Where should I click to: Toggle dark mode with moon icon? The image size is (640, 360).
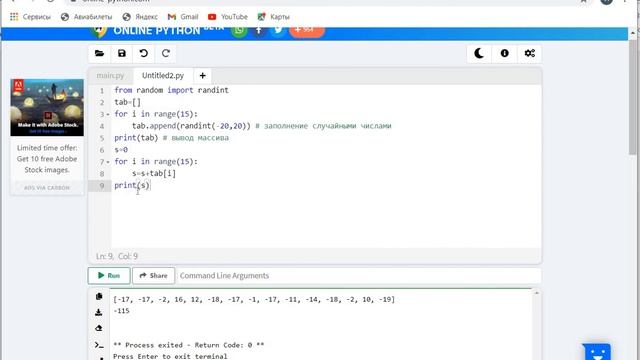coord(479,53)
